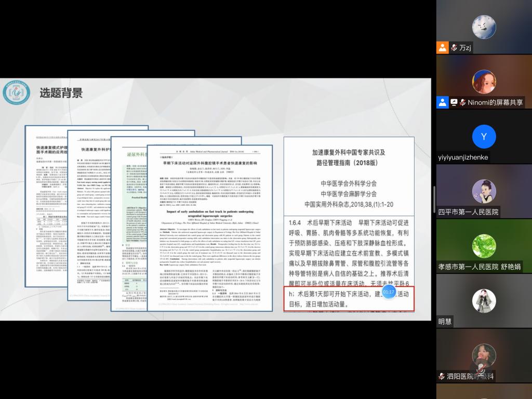
Task: Click the hospital logo on the slide
Action: [17, 94]
